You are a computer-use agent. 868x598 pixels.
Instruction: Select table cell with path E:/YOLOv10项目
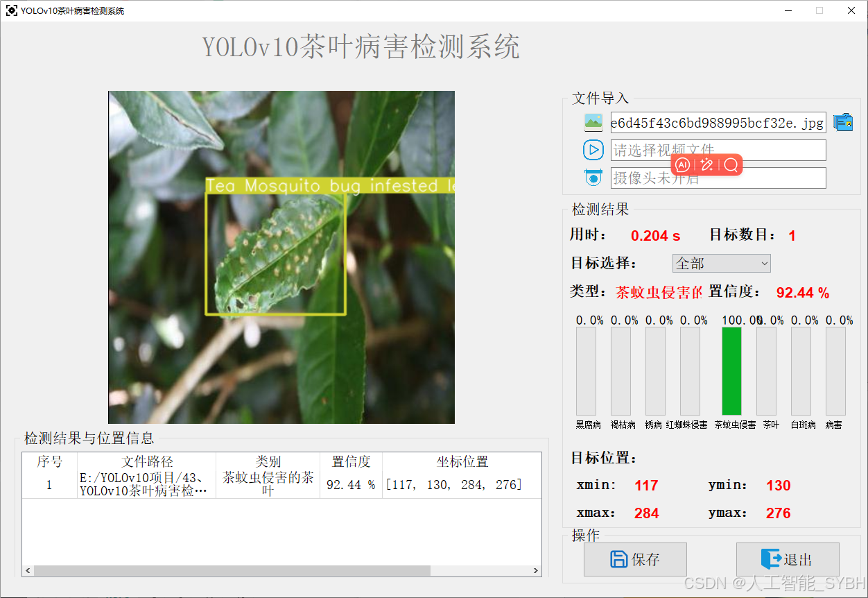point(147,484)
